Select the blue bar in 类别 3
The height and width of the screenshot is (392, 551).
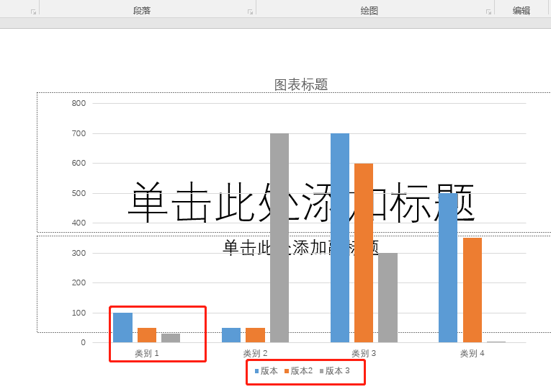339,238
